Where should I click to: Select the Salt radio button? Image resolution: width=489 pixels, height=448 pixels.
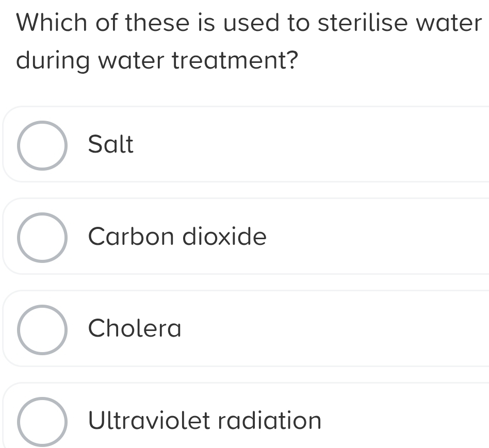coord(43,145)
